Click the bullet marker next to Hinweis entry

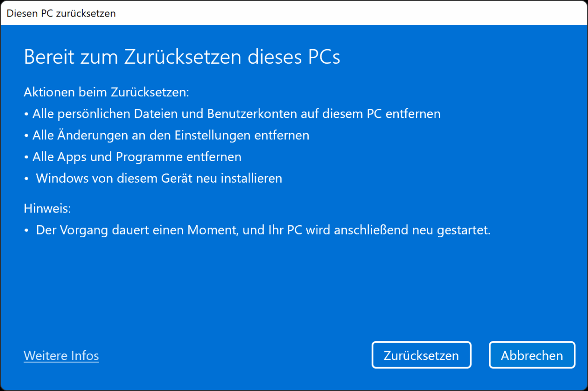tap(26, 230)
